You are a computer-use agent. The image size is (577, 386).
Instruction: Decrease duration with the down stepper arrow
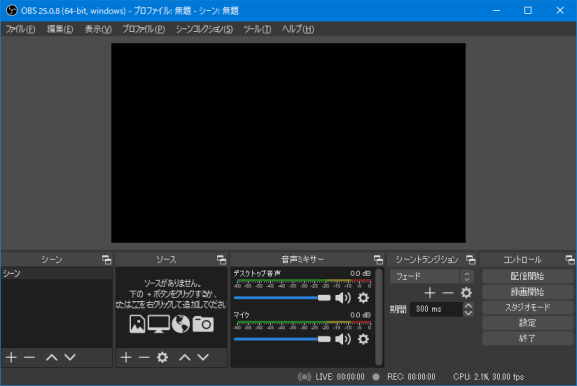coord(468,313)
